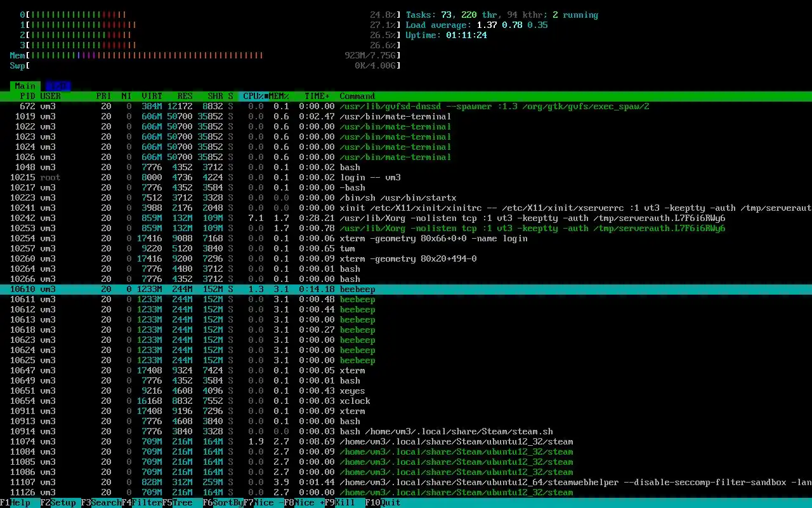Sort by the VIRT column header

152,96
